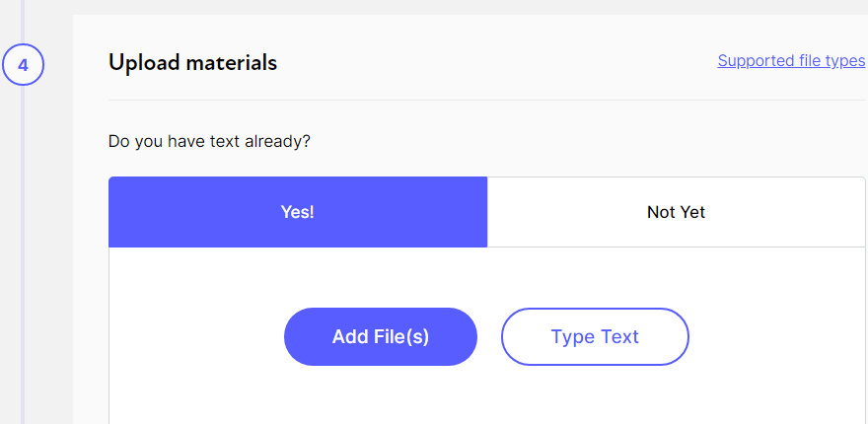This screenshot has height=424, width=868.
Task: Select the numbered 4 step marker
Action: pos(23,64)
